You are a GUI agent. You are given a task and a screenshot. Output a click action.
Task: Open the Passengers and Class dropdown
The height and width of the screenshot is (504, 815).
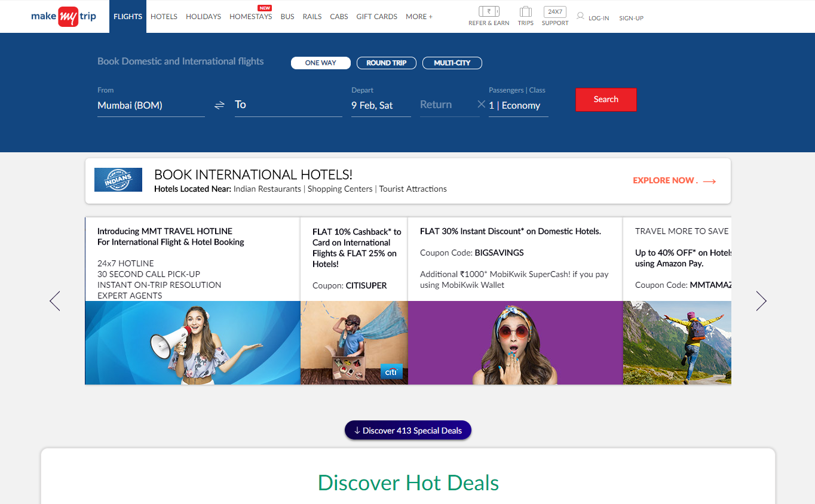[x=518, y=105]
